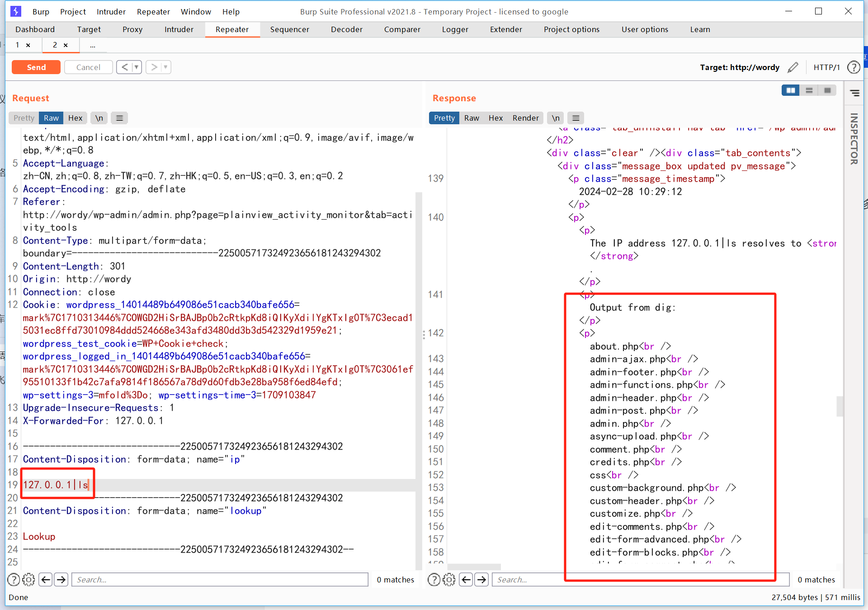The width and height of the screenshot is (868, 610).
Task: Open the Repeater help question mark icon
Action: tap(854, 67)
